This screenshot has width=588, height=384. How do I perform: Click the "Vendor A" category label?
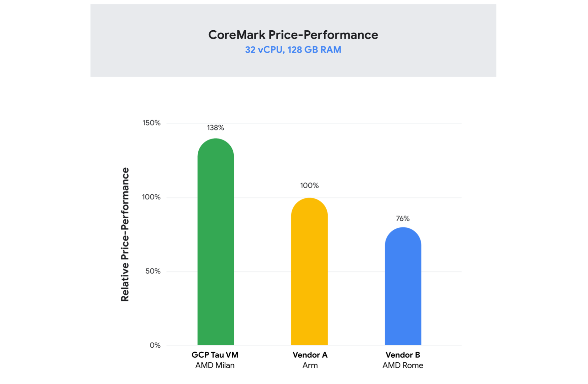310,355
